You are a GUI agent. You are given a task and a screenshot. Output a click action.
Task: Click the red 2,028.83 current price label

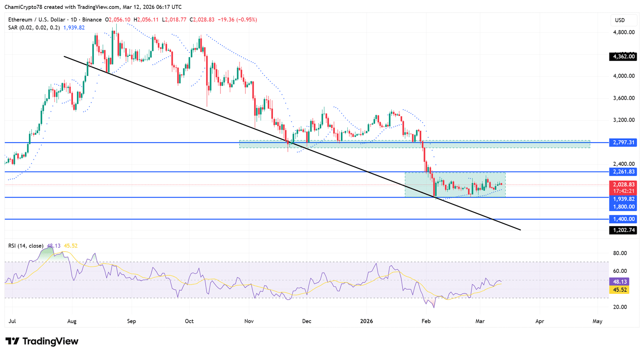pyautogui.click(x=623, y=185)
